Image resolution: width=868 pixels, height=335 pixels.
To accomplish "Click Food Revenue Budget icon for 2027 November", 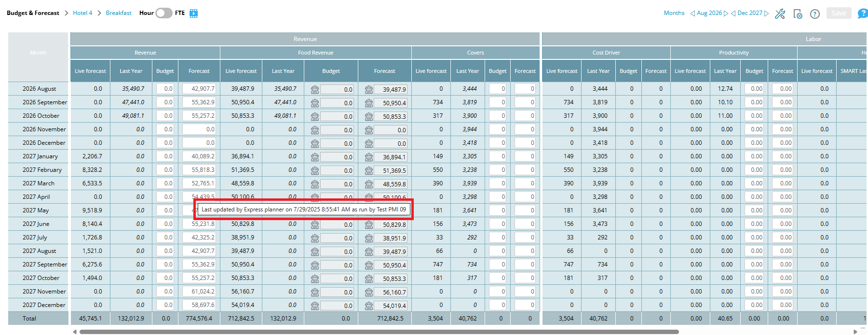I will click(x=315, y=292).
